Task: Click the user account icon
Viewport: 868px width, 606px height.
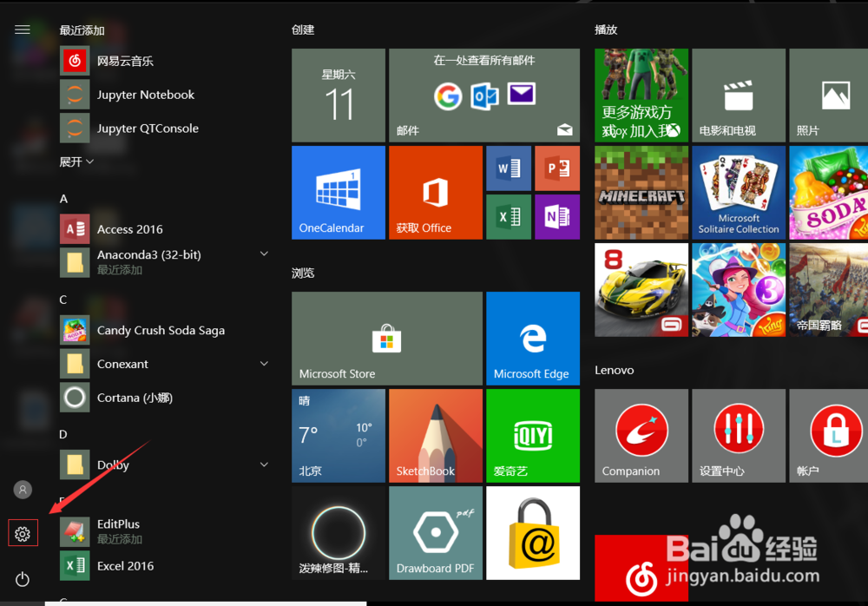Action: point(23,490)
